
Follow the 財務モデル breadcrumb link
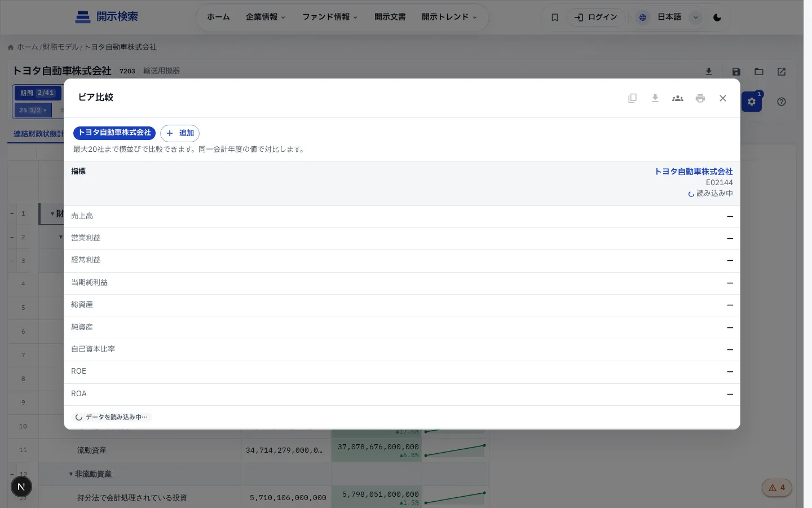(x=61, y=47)
